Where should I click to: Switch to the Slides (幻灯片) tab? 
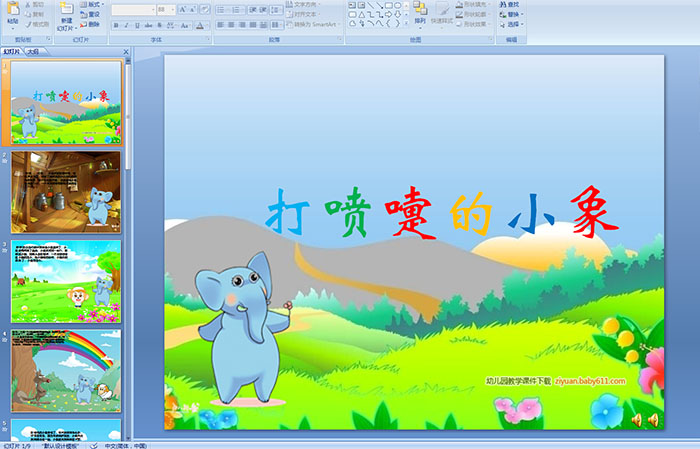12,51
